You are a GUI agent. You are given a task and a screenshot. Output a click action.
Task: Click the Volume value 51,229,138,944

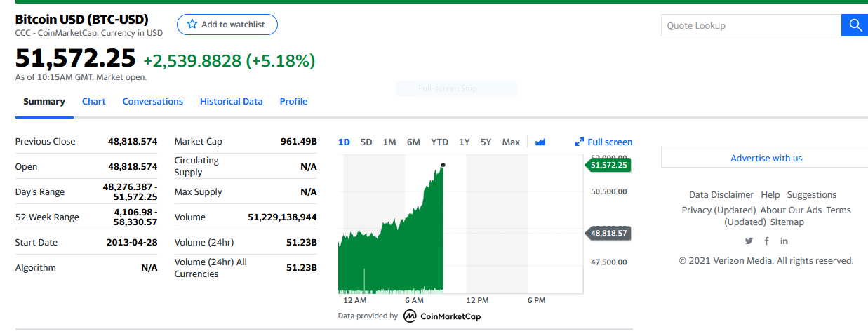(x=282, y=217)
